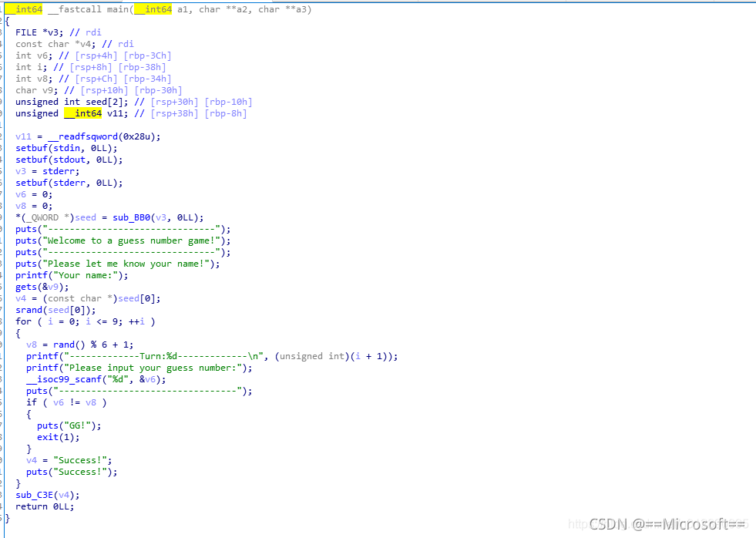Select 'v4 = "Success!";' assignment

pos(69,460)
